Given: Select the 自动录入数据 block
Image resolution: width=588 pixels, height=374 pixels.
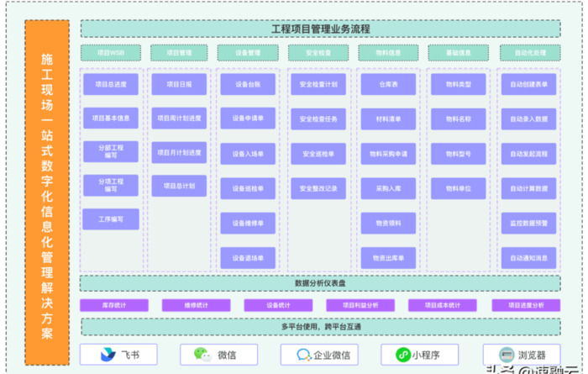Looking at the screenshot, I should 528,119.
